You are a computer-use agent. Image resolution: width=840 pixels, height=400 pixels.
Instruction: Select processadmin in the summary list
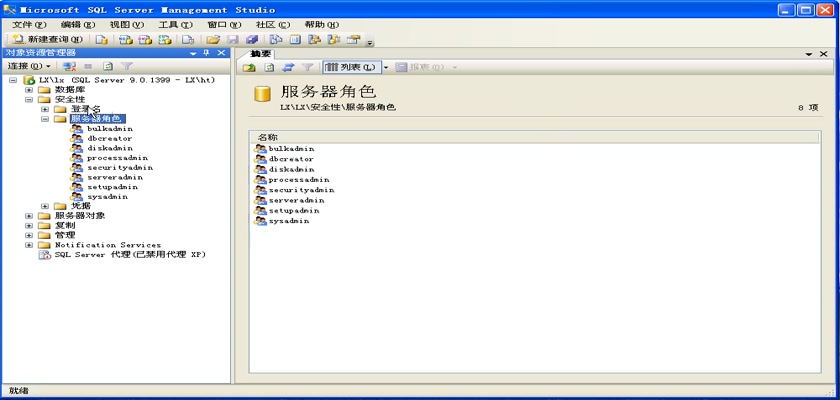click(299, 180)
